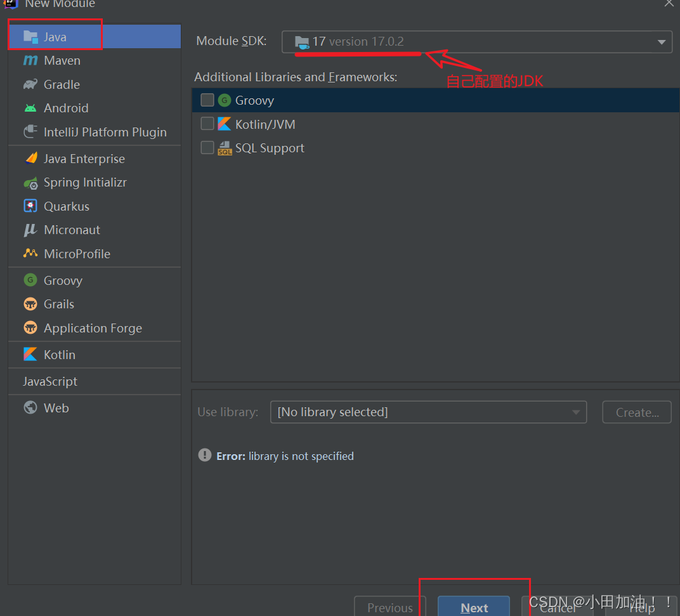Click the Kotlin/JVM framework icon

coord(224,124)
